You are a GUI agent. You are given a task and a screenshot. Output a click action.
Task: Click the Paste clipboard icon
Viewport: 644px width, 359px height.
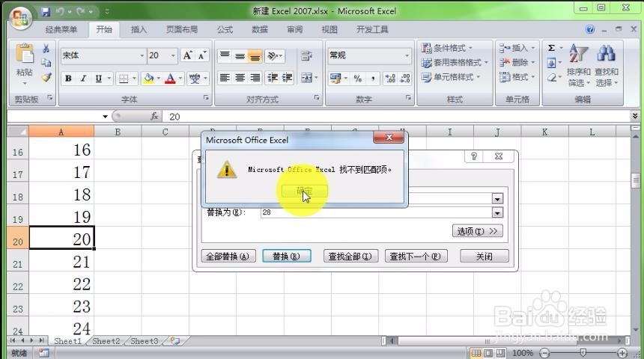(x=25, y=55)
